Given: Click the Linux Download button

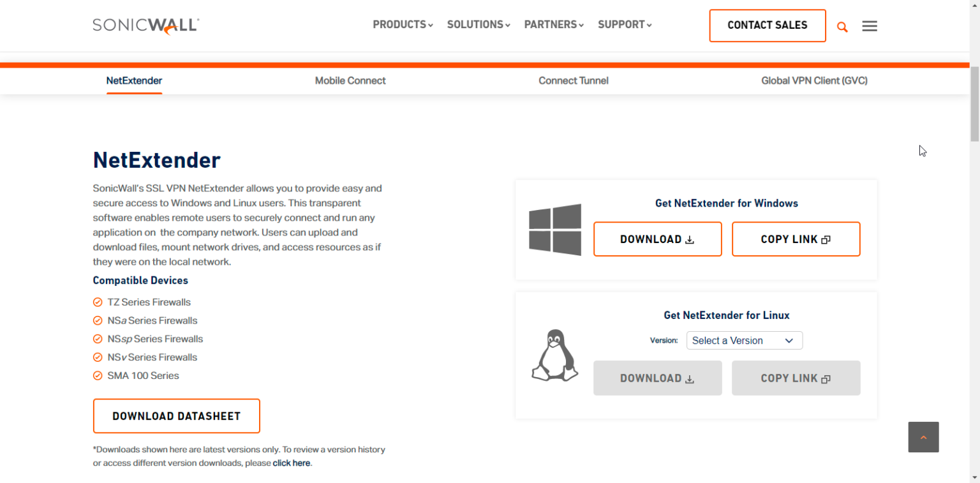Looking at the screenshot, I should point(657,378).
